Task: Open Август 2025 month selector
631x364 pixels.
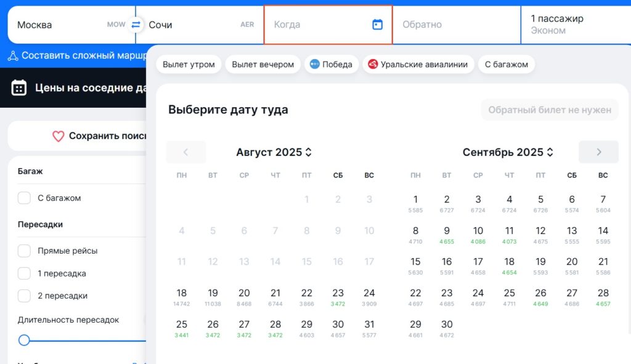Action: point(274,152)
